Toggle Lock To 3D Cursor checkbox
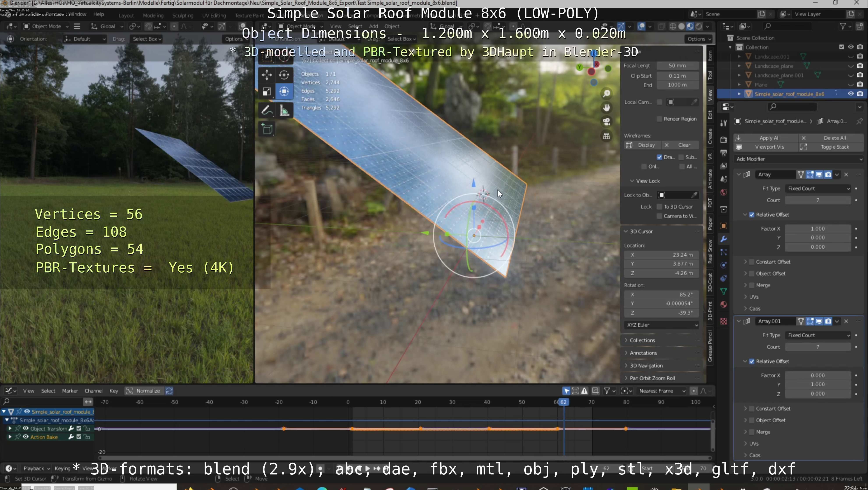The image size is (868, 490). [x=659, y=207]
